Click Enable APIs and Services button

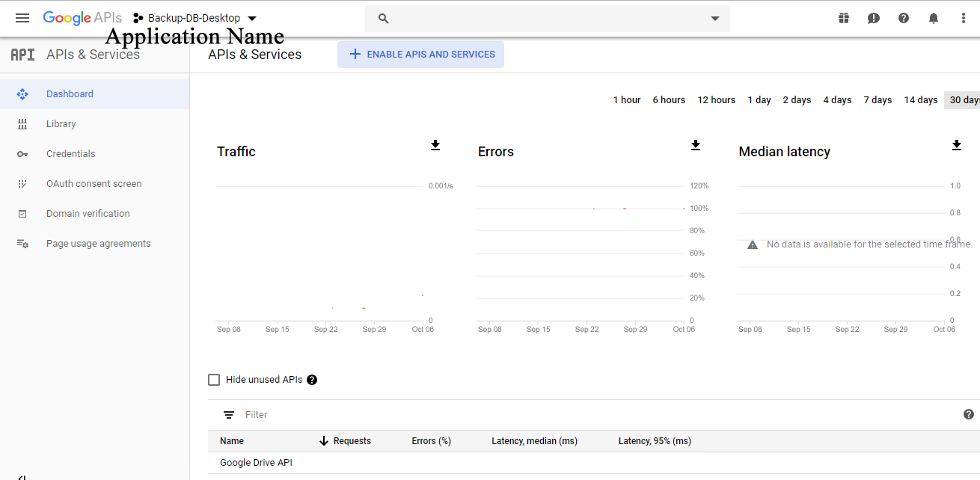(421, 55)
